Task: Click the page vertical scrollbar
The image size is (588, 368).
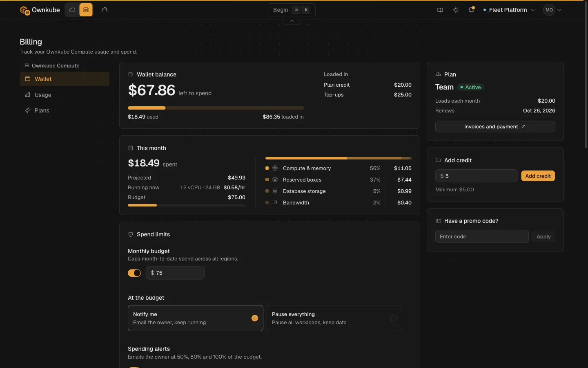Action: 586,76
